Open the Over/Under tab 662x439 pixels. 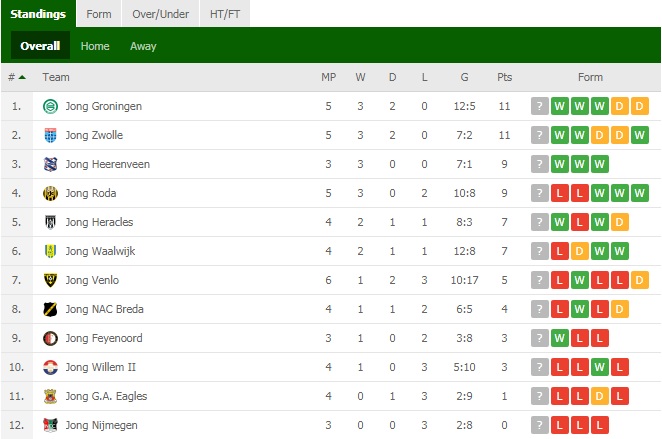click(160, 14)
